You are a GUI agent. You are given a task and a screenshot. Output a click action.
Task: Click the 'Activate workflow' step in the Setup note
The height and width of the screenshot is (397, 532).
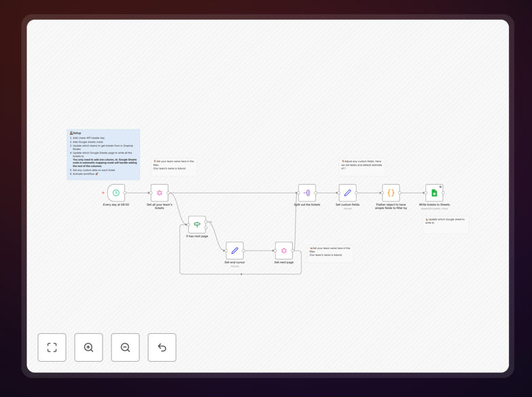(86, 174)
